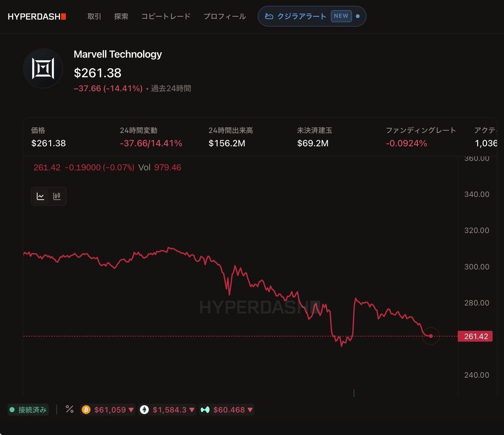
Task: Click the 過去24時間 period label
Action: click(171, 89)
